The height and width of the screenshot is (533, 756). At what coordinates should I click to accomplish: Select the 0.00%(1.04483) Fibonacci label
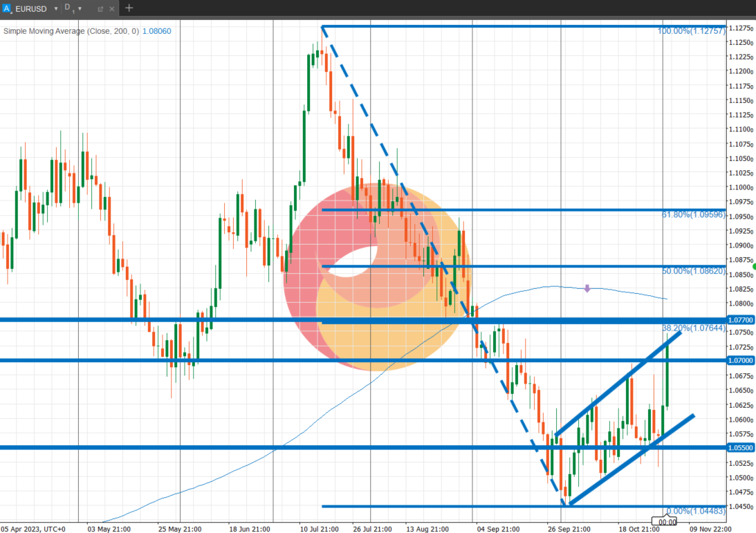(696, 511)
